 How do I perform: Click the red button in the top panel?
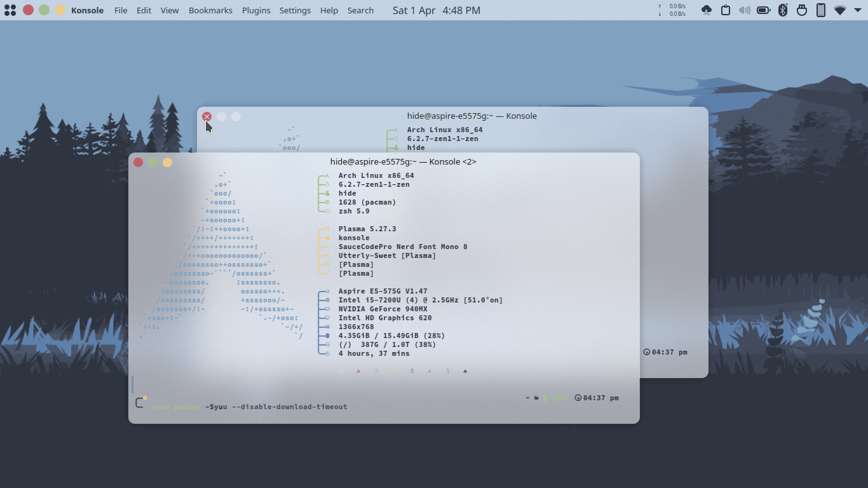(28, 10)
